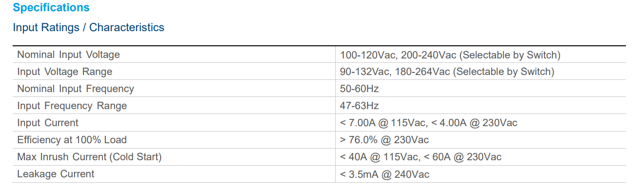Select the Leakage Current row label
The width and height of the screenshot is (644, 189).
(x=56, y=174)
